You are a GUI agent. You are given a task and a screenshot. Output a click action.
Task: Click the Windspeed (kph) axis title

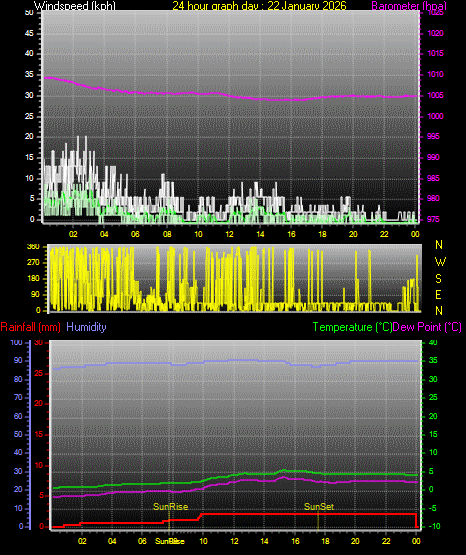coord(75,6)
